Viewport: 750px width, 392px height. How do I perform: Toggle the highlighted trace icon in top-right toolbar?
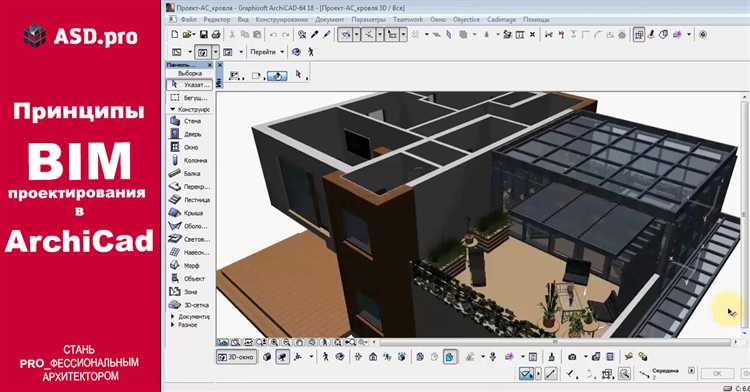click(639, 34)
